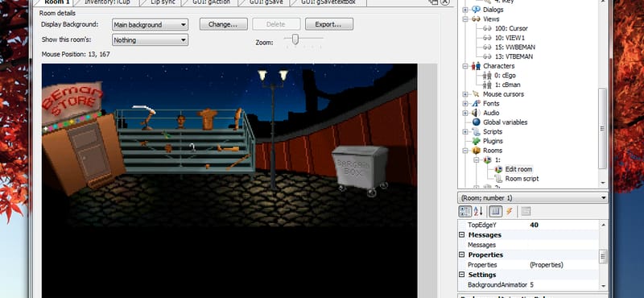The image size is (644, 298).
Task: Expand the Audio tree node
Action: (x=465, y=113)
